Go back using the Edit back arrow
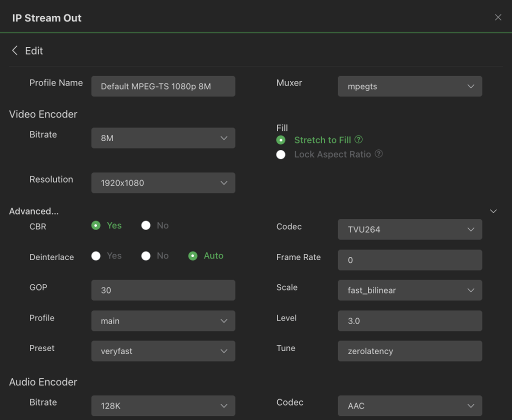This screenshot has height=420, width=512. click(14, 50)
